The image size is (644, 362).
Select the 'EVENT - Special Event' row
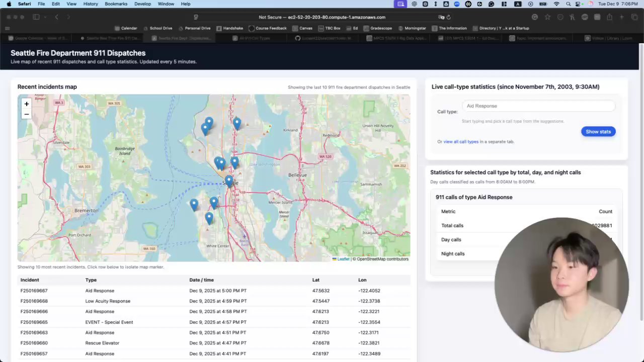(x=214, y=322)
